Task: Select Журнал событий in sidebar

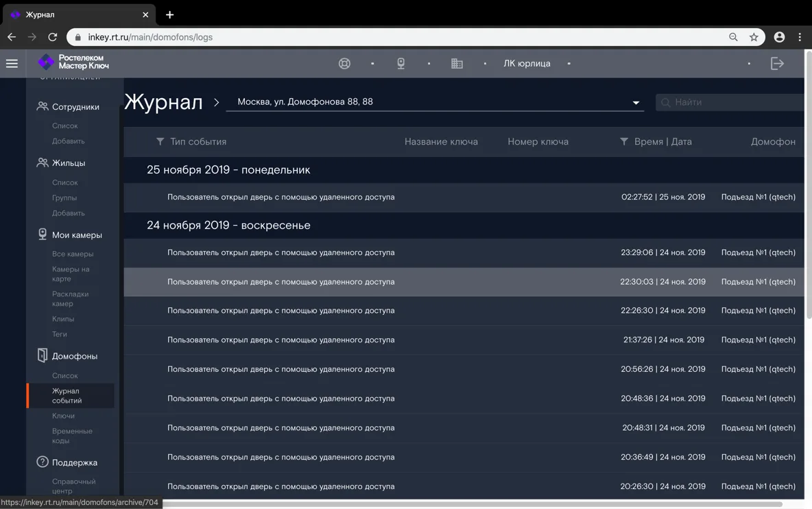Action: pyautogui.click(x=71, y=396)
